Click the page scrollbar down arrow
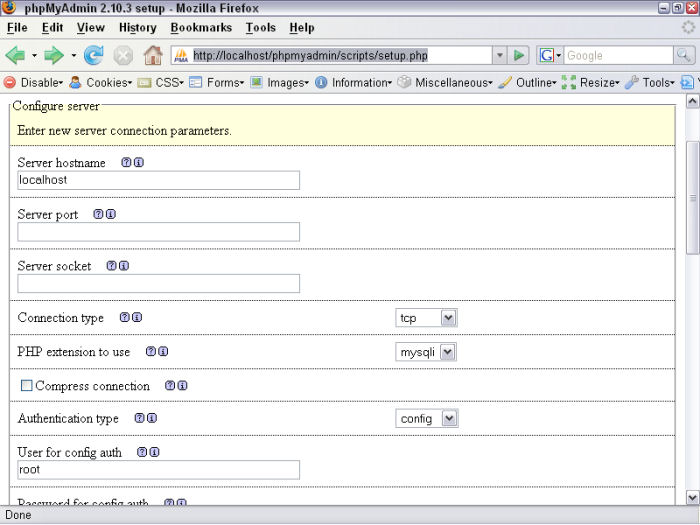The height and width of the screenshot is (525, 700). click(x=692, y=497)
